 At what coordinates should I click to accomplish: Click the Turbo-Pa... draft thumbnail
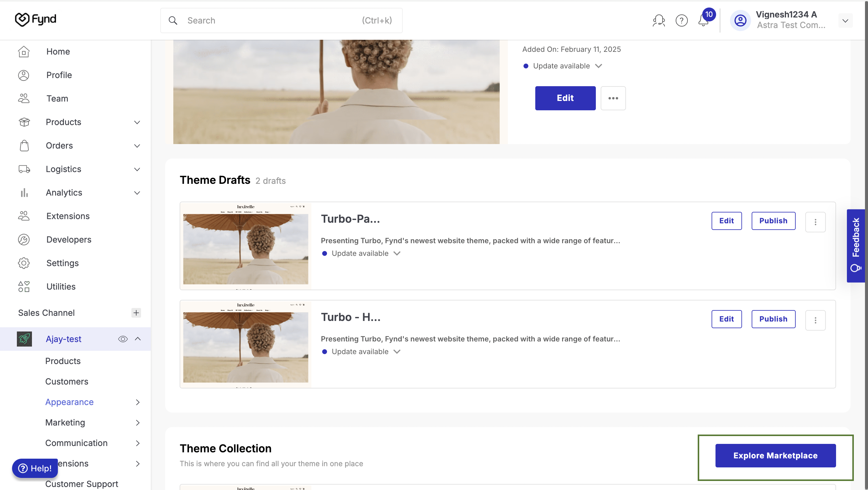pos(246,246)
